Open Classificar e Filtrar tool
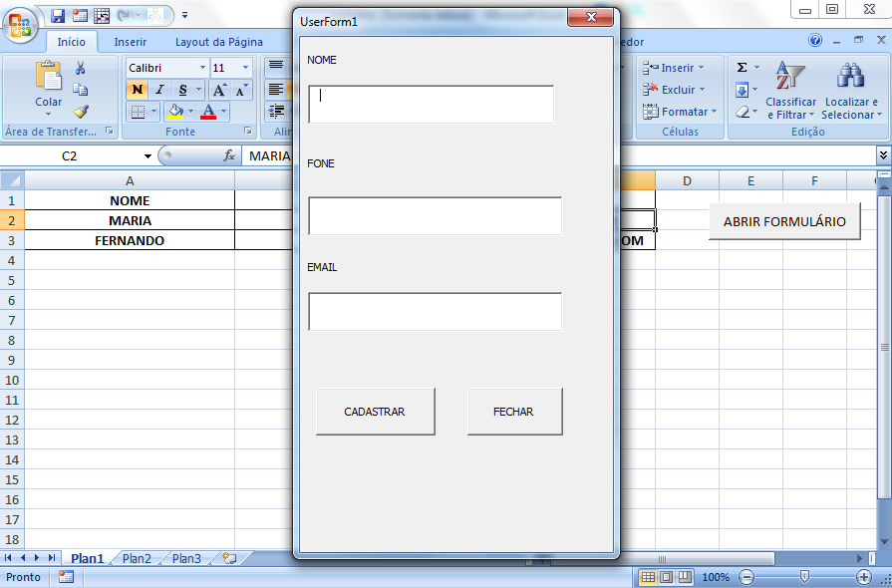 pos(790,90)
